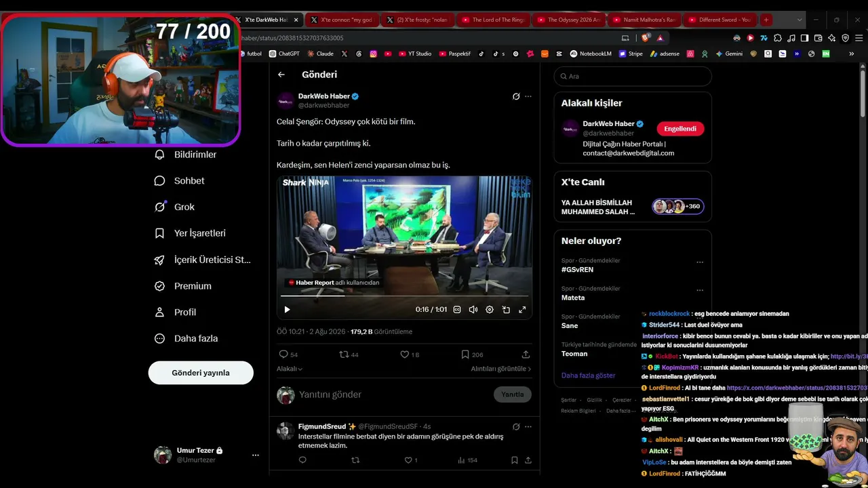Reply to FigmundSreud's comment
The width and height of the screenshot is (868, 488).
point(302,460)
